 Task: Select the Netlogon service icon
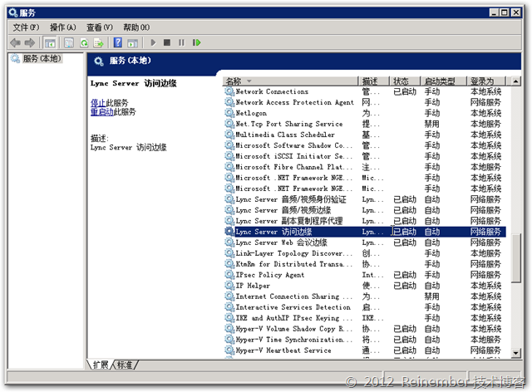(229, 113)
